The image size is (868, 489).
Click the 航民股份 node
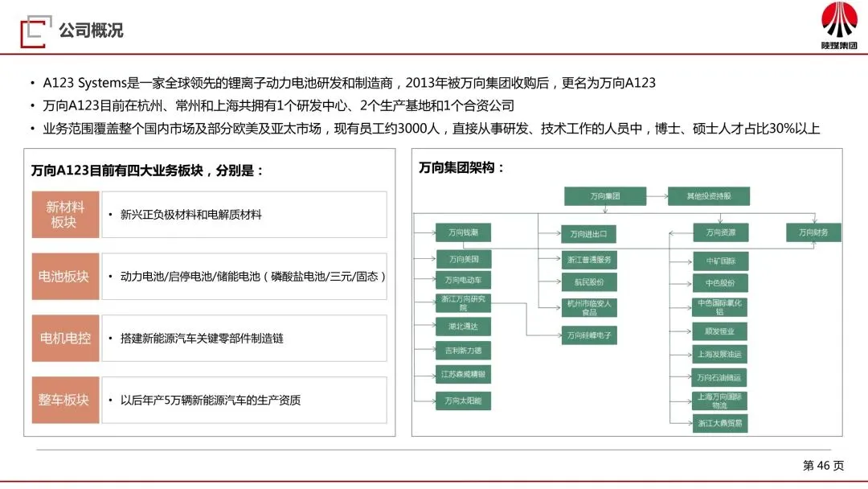[x=589, y=282]
